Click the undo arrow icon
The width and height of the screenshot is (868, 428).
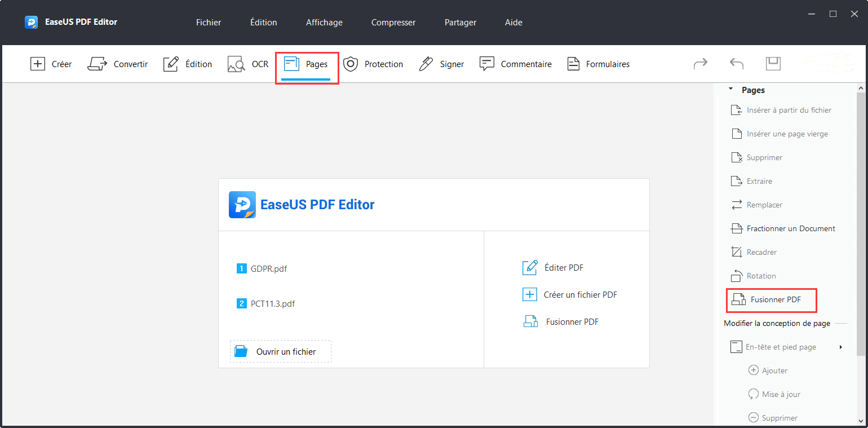(737, 64)
